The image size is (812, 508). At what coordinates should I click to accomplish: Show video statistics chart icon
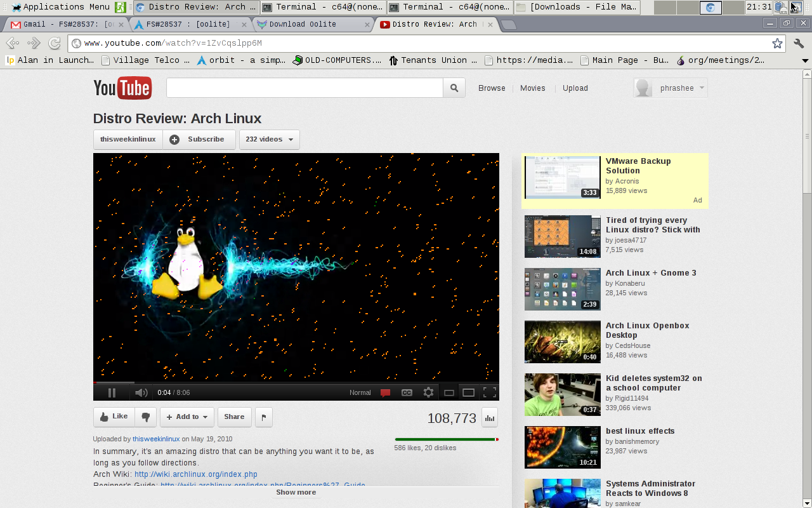489,418
